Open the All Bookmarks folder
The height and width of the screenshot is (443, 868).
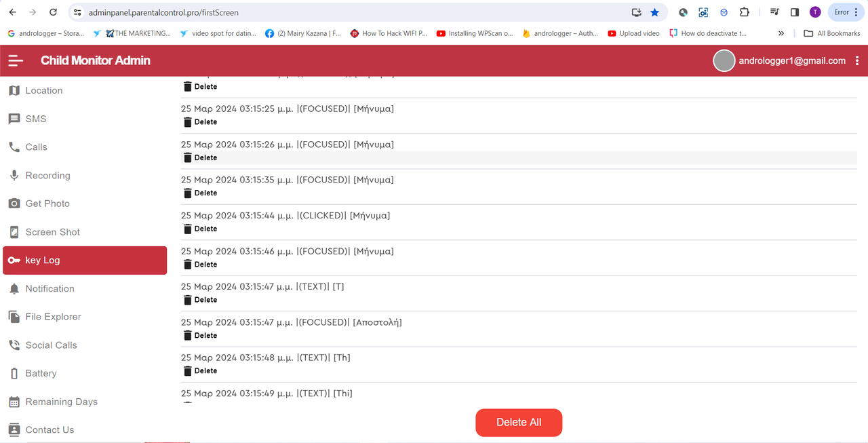(x=832, y=33)
